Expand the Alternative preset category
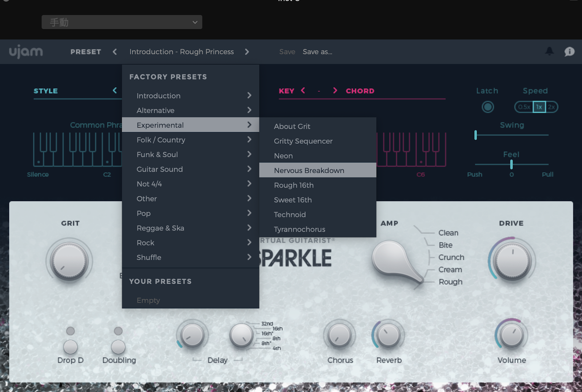Viewport: 582px width, 392px height. [191, 110]
